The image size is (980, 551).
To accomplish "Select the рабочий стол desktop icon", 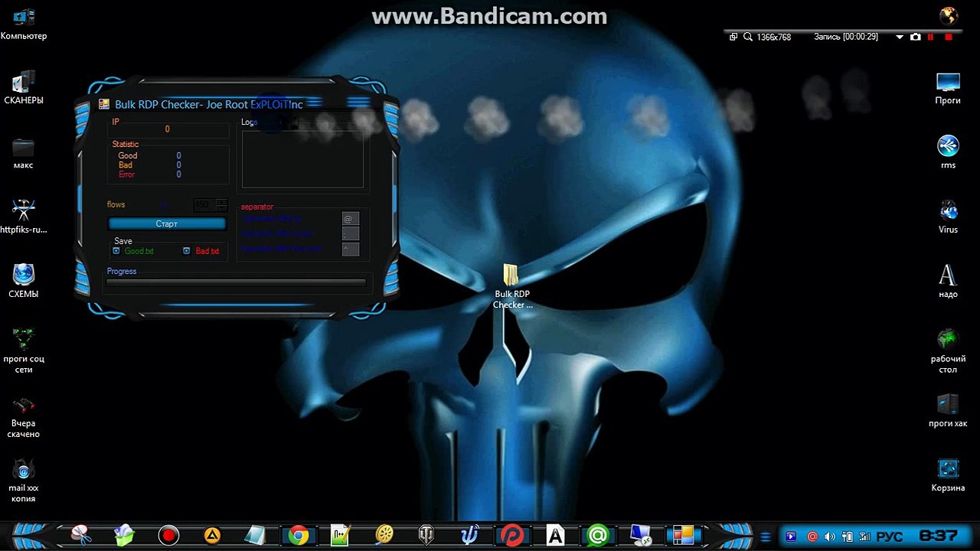I will point(948,350).
